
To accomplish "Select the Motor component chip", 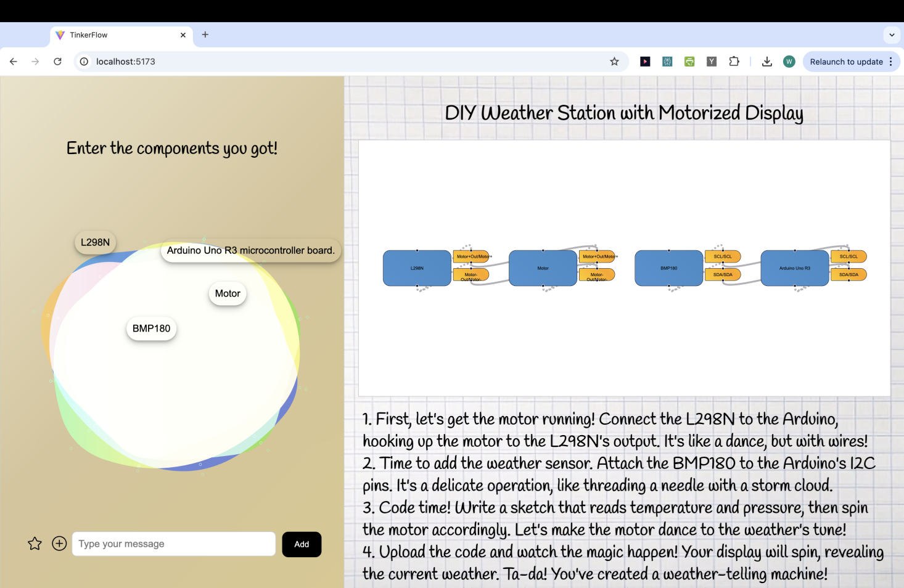I will click(228, 293).
